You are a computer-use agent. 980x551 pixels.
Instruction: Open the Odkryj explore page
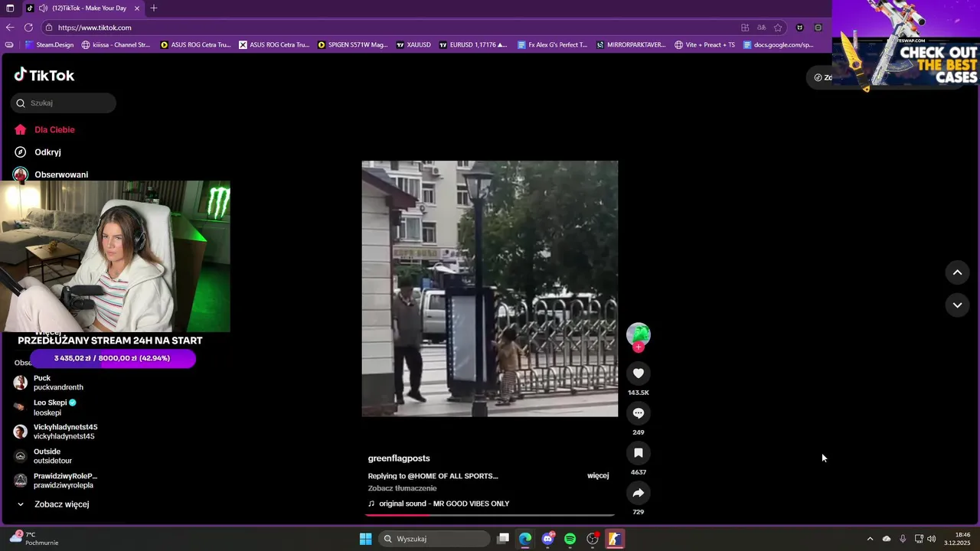38,152
